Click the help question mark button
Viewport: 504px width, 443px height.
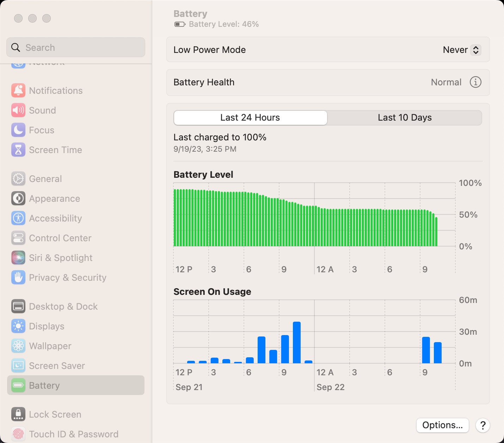point(483,425)
